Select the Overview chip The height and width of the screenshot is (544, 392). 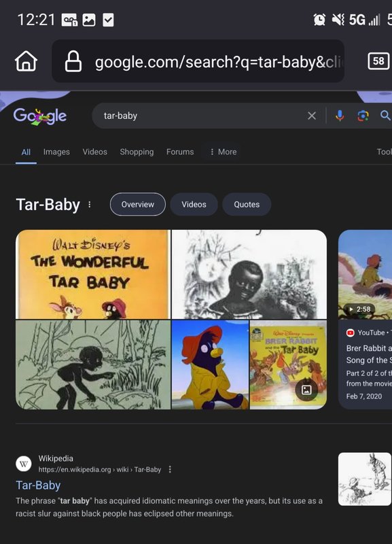[x=138, y=205]
